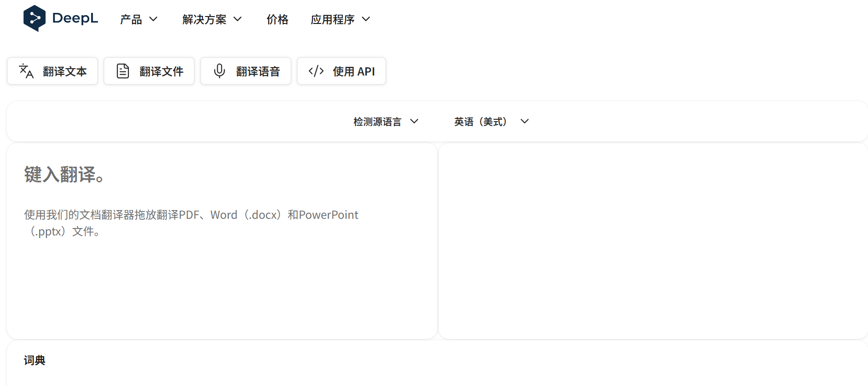
Task: Click the DeepL hexagon logo icon
Action: tap(35, 18)
